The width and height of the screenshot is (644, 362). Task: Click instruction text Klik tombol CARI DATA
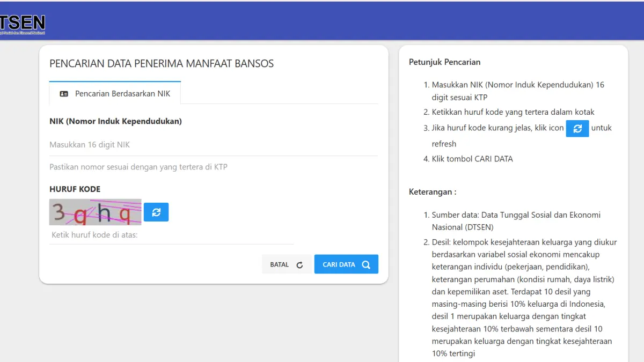coord(472,159)
